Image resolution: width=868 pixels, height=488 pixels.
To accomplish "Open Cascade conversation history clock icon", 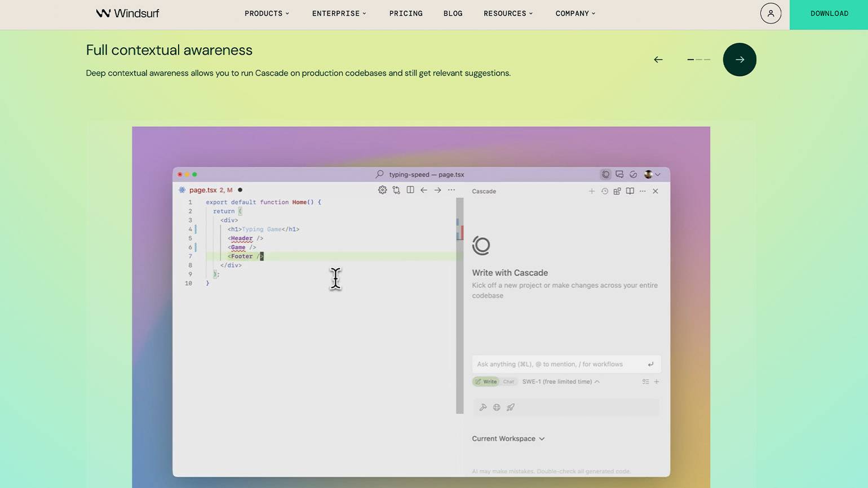I will tap(605, 192).
